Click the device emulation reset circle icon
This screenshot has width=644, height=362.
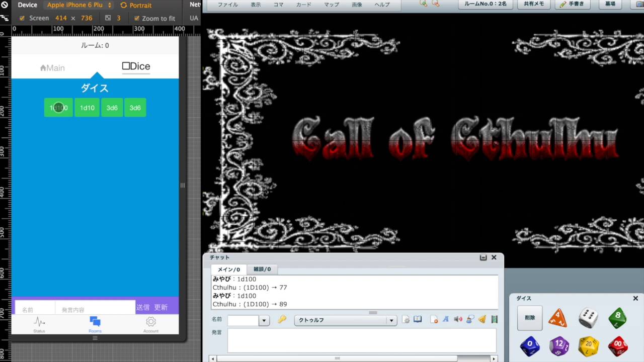click(4, 5)
